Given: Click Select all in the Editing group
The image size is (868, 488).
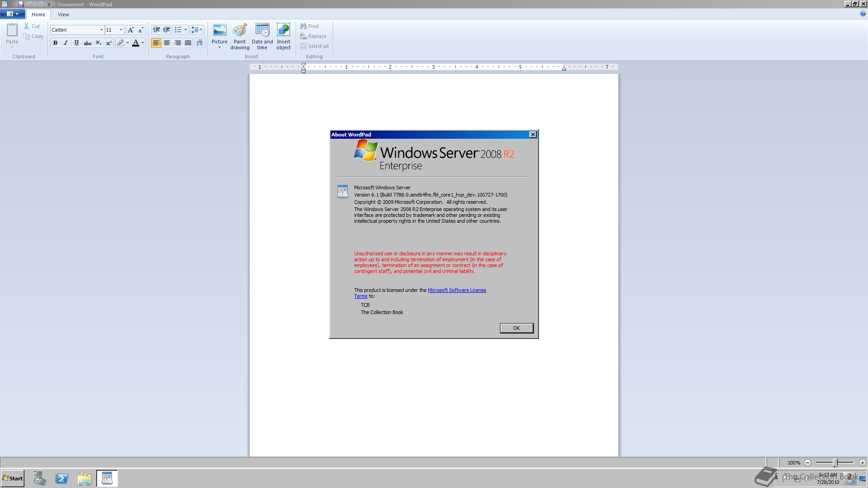Looking at the screenshot, I should pos(315,46).
